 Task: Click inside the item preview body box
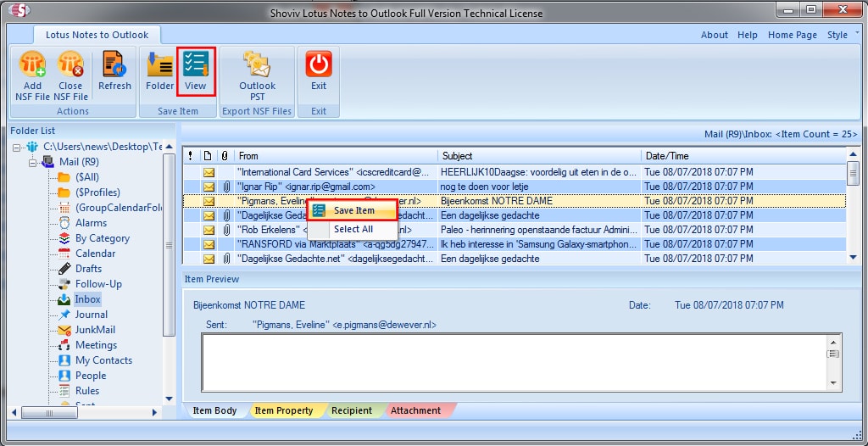[515, 362]
